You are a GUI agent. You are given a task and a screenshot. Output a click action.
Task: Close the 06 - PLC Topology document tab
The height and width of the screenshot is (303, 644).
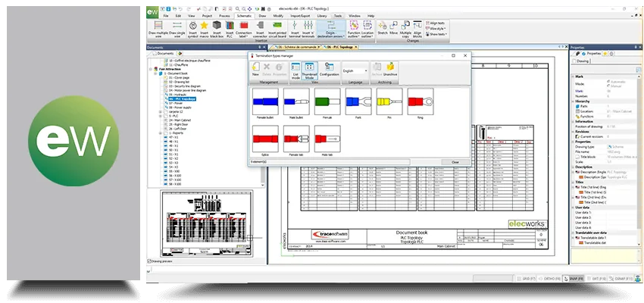tap(357, 47)
